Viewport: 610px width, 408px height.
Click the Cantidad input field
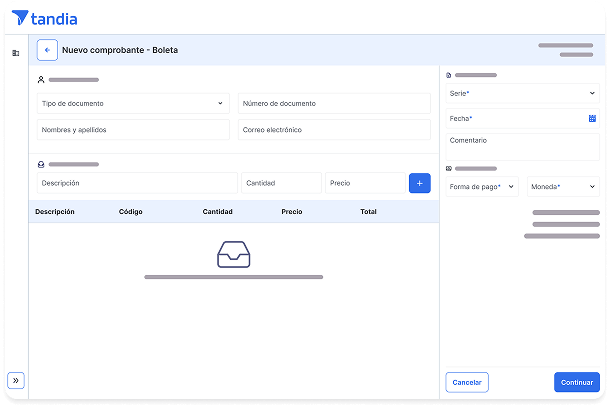point(281,183)
